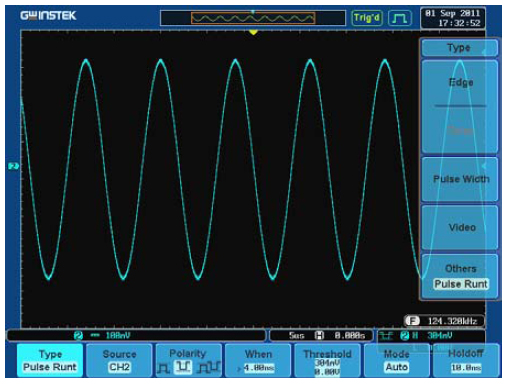Screen dimensions: 508x384
Task: Toggle the Trig'd trigger status indicator
Action: pos(367,18)
